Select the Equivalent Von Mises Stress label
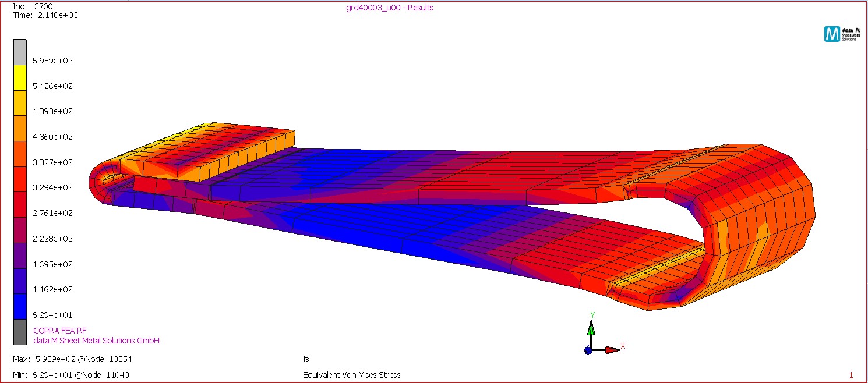 [x=351, y=375]
